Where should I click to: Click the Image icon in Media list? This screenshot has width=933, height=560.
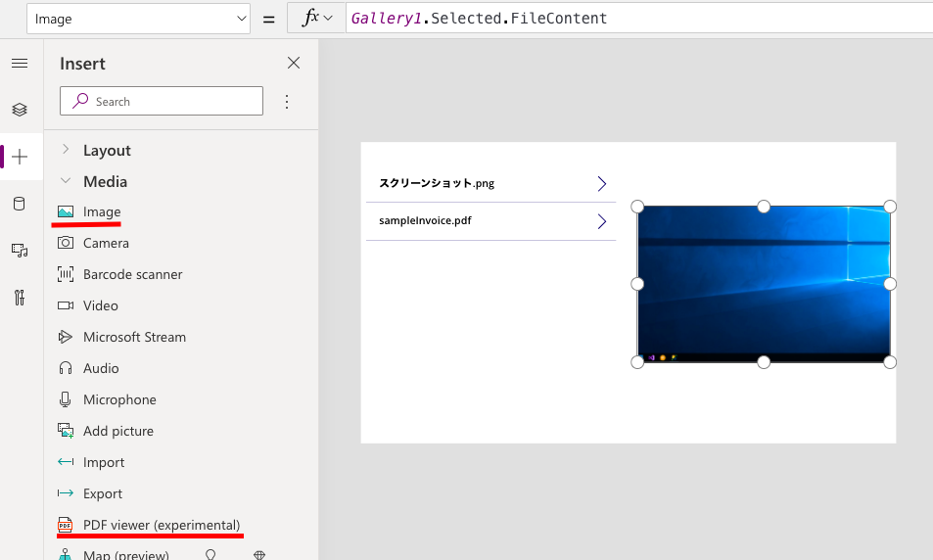coord(66,211)
